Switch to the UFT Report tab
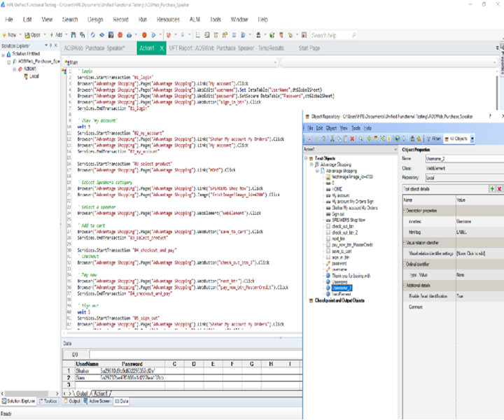 point(227,48)
